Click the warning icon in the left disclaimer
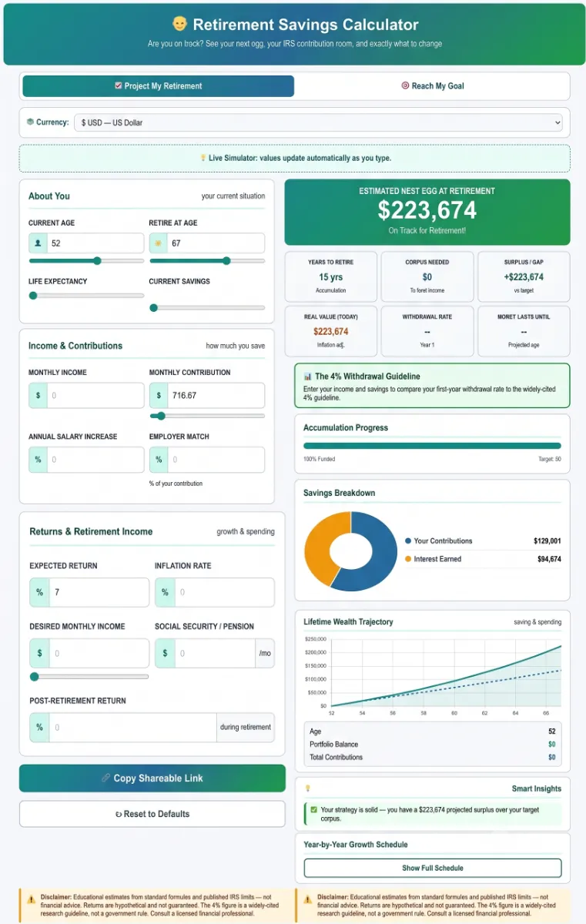Image resolution: width=586 pixels, height=924 pixels. pyautogui.click(x=31, y=899)
